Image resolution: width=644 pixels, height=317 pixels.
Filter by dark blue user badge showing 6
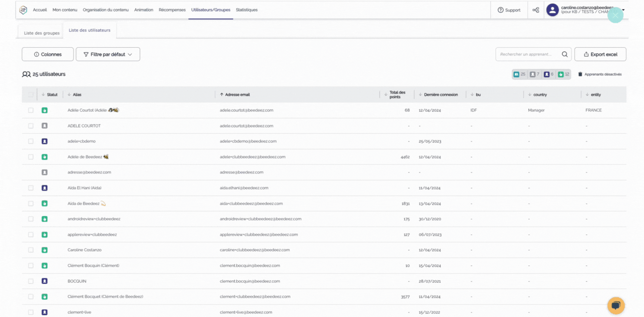pyautogui.click(x=549, y=74)
